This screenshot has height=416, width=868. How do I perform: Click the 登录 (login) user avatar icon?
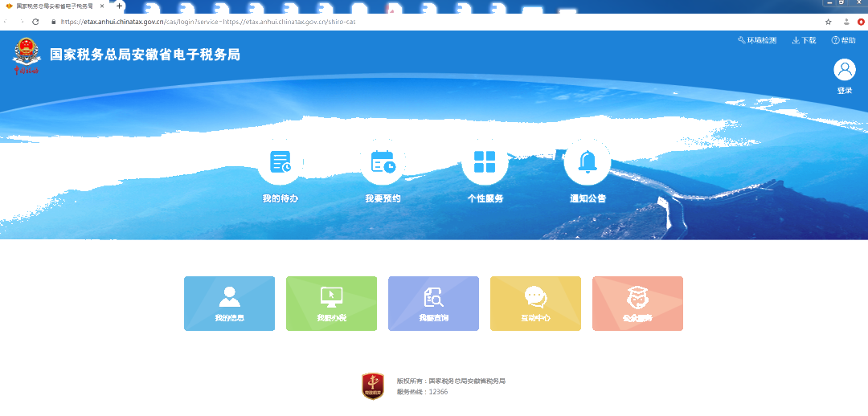point(845,70)
